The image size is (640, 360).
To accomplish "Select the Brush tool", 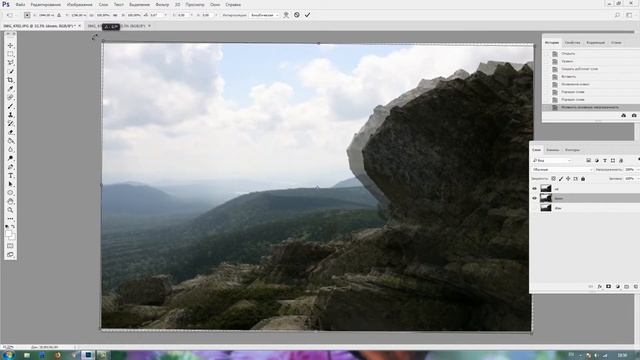I will point(11,106).
